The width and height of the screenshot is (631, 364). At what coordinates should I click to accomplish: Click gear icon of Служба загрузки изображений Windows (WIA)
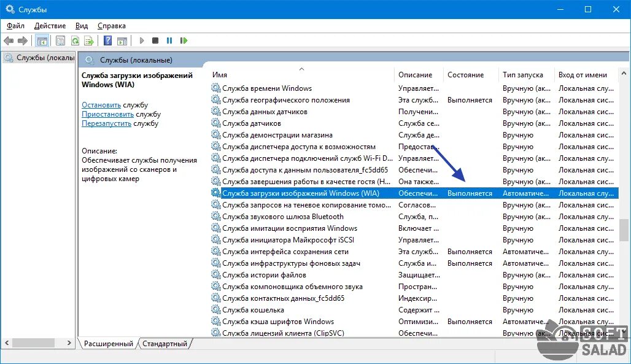[x=216, y=193]
